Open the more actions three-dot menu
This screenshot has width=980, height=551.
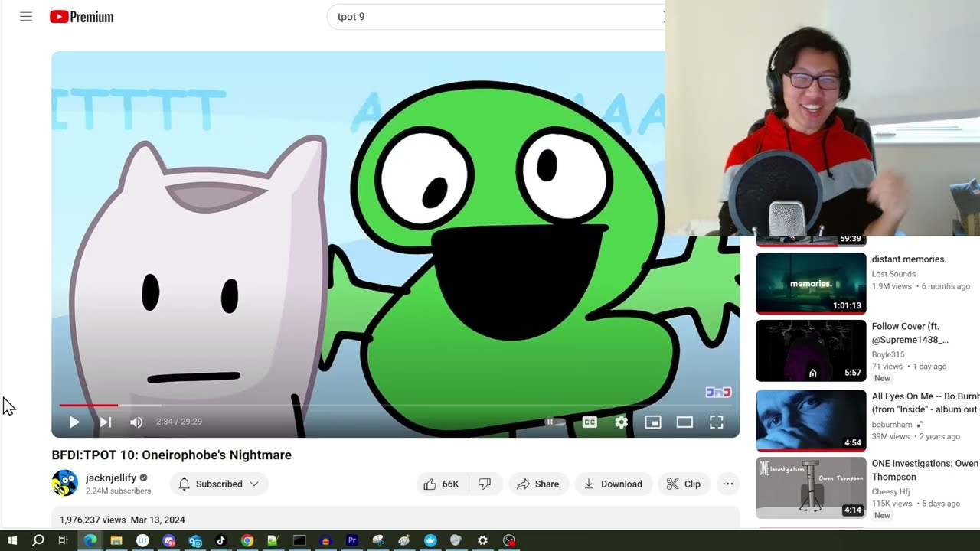tap(727, 484)
